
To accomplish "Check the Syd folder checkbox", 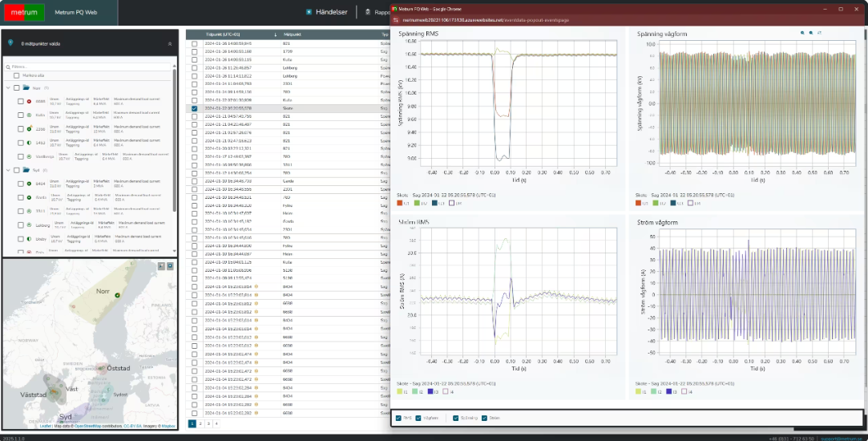I will (17, 170).
